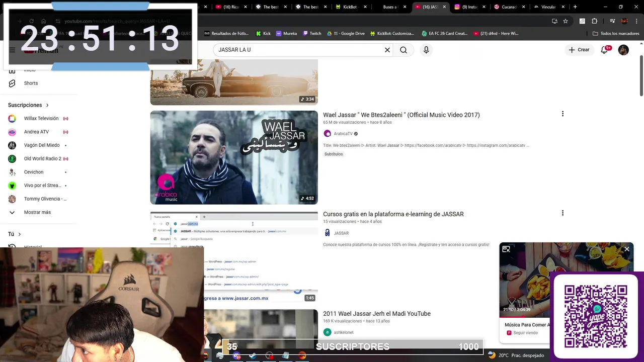
Task: Open the video thumbnail with 3:34 duration
Action: click(234, 82)
